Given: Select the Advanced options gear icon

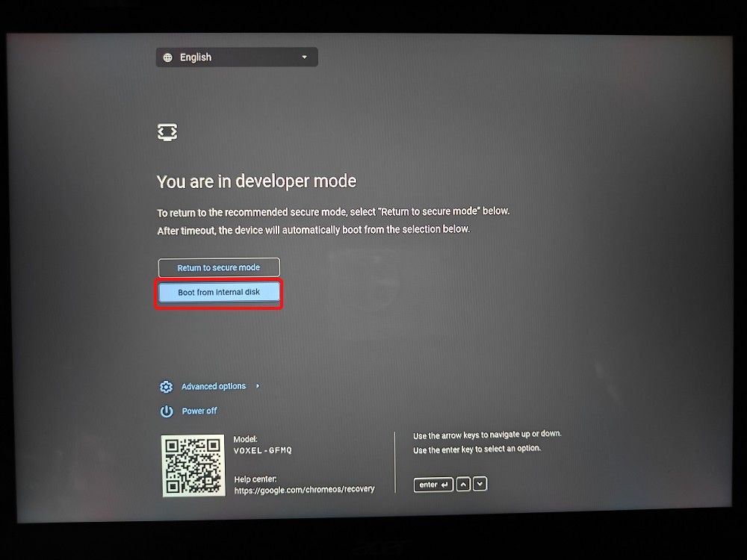Looking at the screenshot, I should 166,387.
